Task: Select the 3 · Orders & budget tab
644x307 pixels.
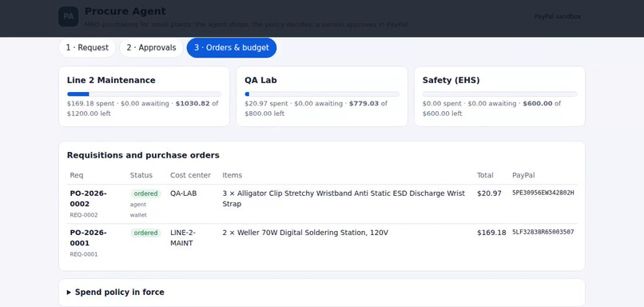Action: pos(232,48)
